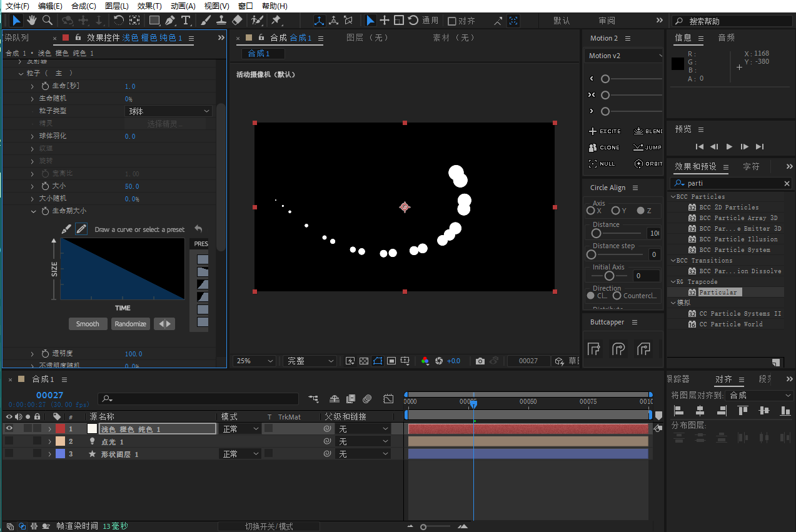
Task: Select the Roto Brush tool
Action: coord(257,21)
